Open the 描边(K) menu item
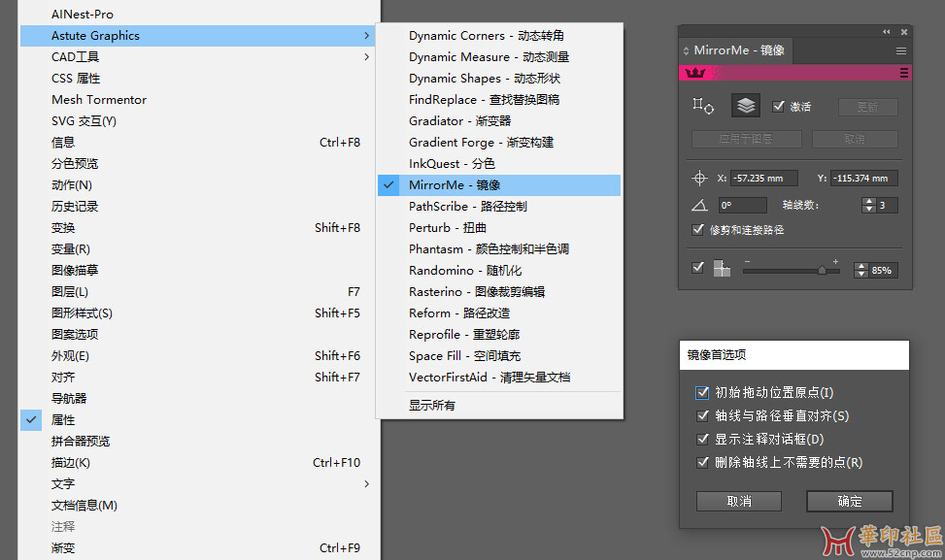Image resolution: width=945 pixels, height=560 pixels. click(x=200, y=462)
